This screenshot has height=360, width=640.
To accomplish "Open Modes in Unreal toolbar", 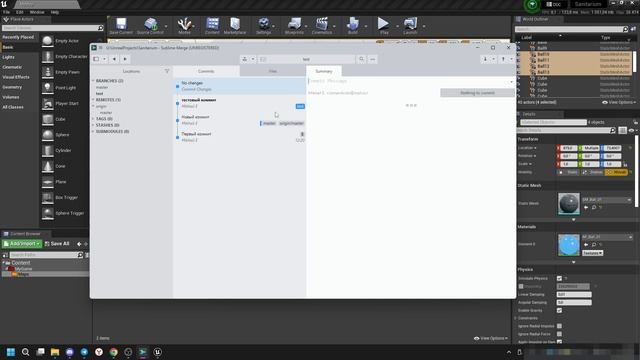I will pos(184,26).
